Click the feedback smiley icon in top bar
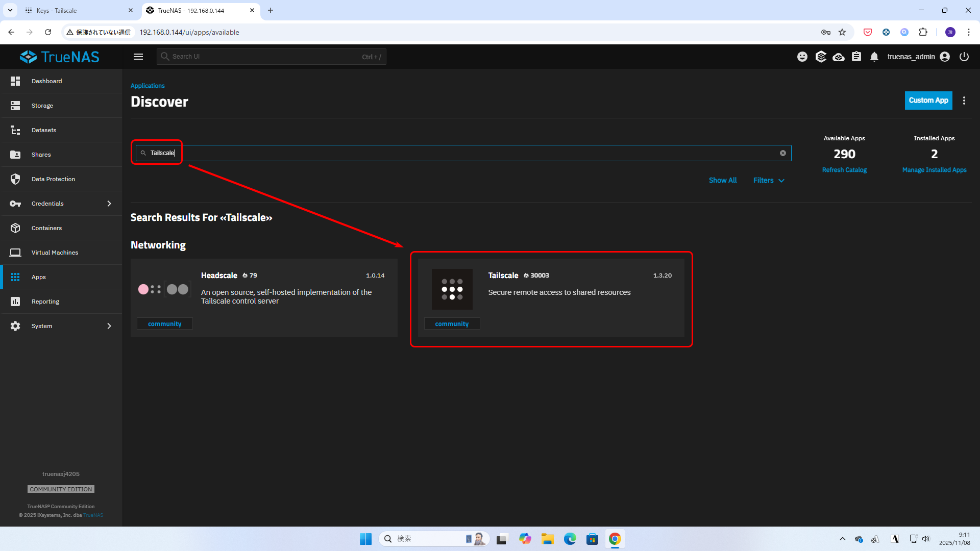 (x=802, y=57)
